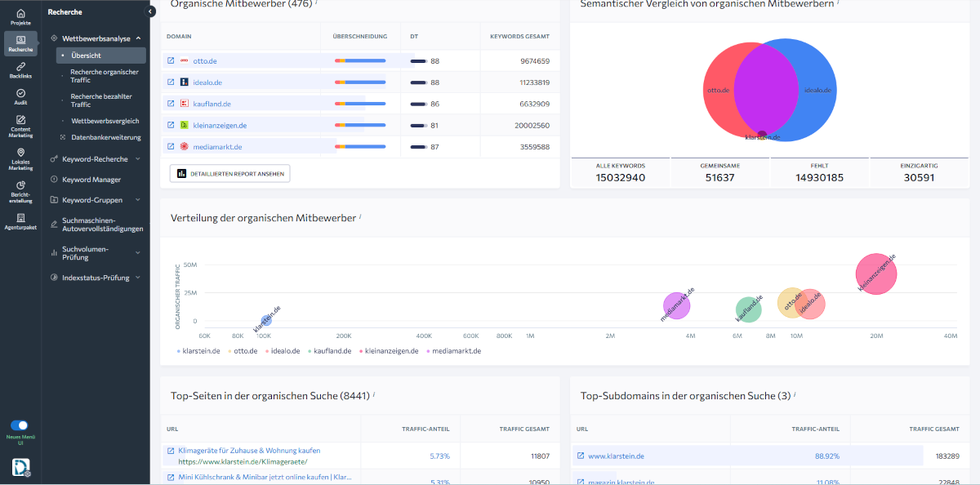The width and height of the screenshot is (980, 485).
Task: Expand the Indexstatus-Prüfung menu group
Action: pyautogui.click(x=137, y=278)
